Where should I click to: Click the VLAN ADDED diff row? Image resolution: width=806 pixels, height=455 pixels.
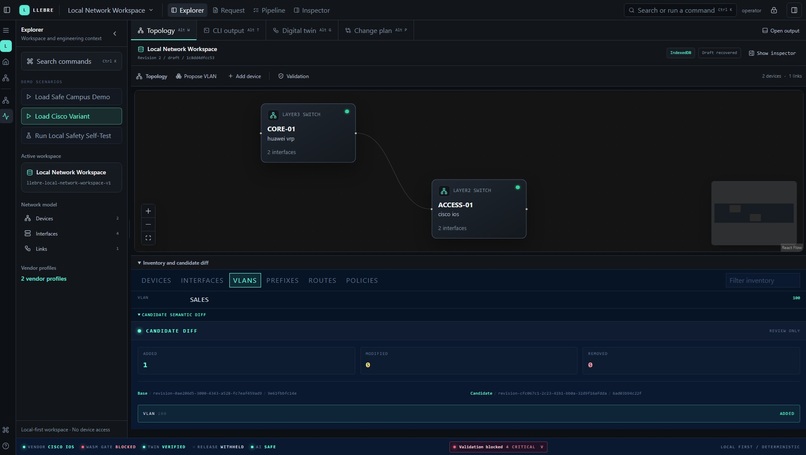pos(468,413)
